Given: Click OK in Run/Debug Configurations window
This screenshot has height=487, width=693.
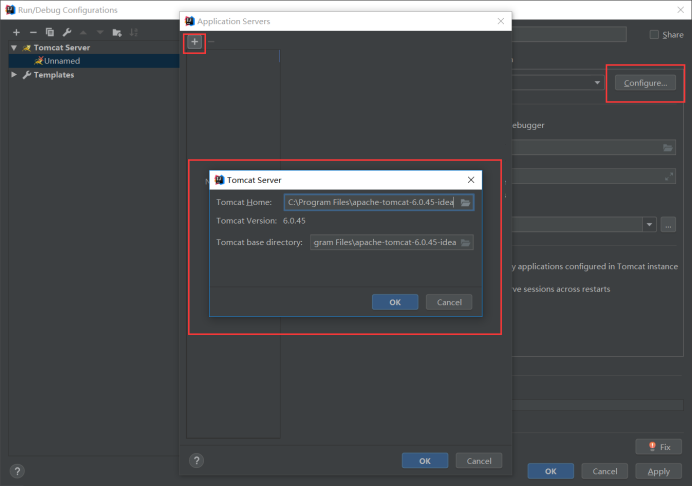Looking at the screenshot, I should click(x=551, y=472).
